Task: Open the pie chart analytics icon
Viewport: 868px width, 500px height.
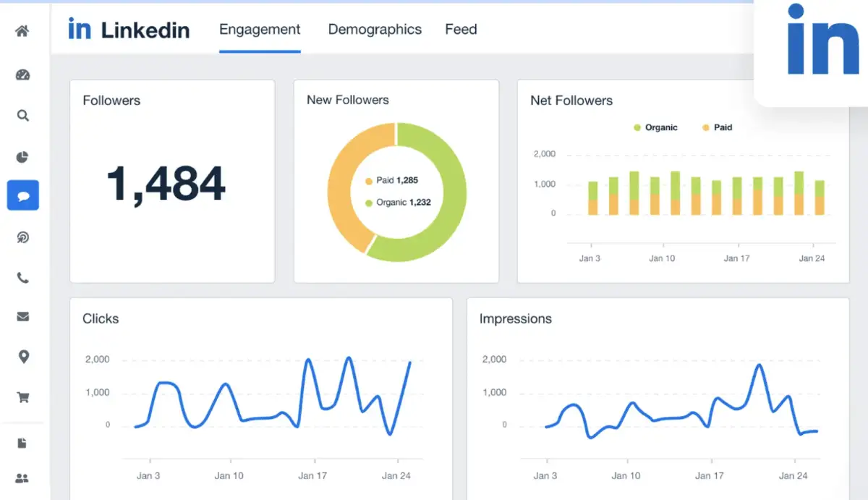Action: click(x=22, y=156)
